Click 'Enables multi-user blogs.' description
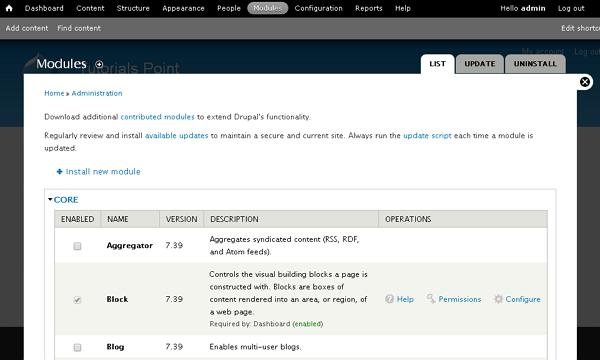Screen dimensions: 600x360 pyautogui.click(x=255, y=347)
